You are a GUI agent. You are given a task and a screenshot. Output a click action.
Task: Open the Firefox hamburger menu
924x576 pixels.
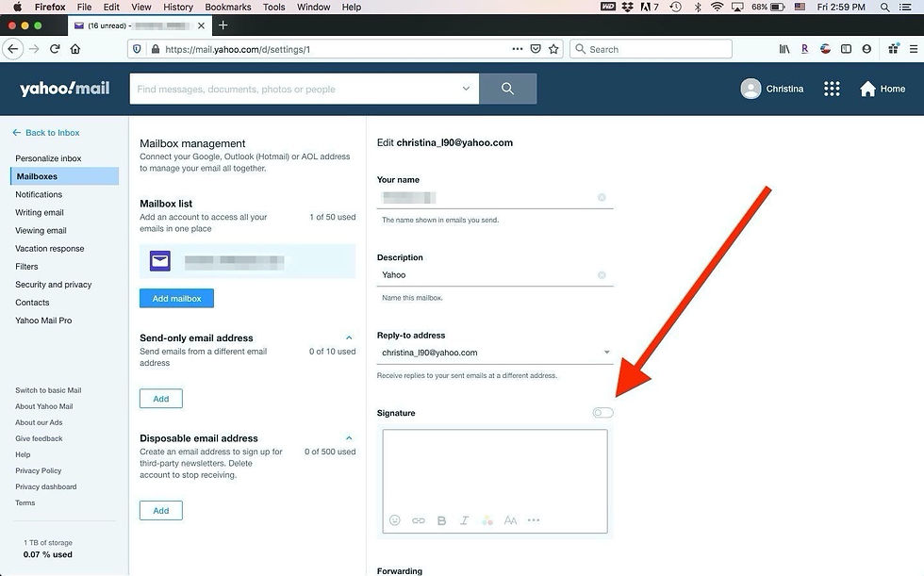pyautogui.click(x=914, y=49)
